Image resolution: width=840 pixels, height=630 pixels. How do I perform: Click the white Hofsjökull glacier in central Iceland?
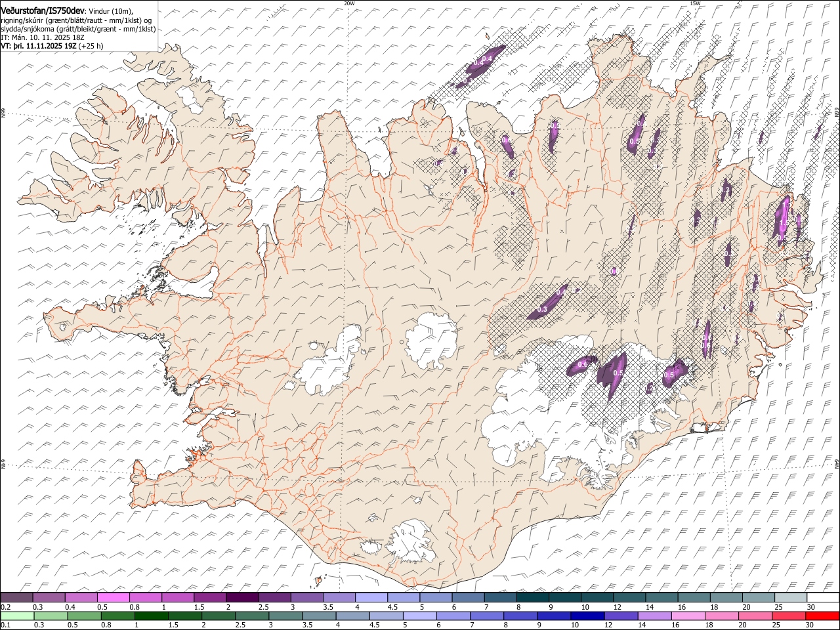click(431, 341)
